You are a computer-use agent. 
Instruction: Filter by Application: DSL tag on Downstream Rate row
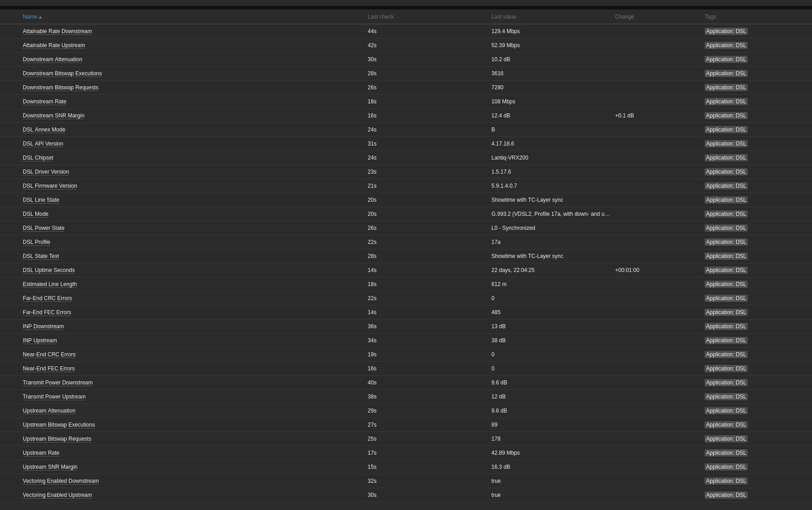click(725, 102)
